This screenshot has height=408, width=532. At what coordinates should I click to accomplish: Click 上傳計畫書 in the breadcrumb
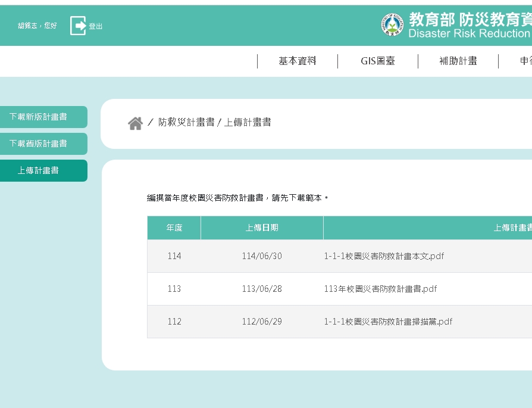tap(248, 122)
